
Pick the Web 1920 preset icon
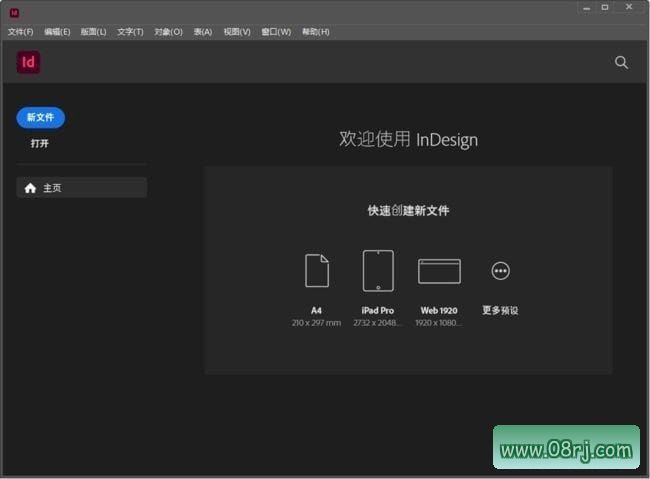pyautogui.click(x=439, y=271)
